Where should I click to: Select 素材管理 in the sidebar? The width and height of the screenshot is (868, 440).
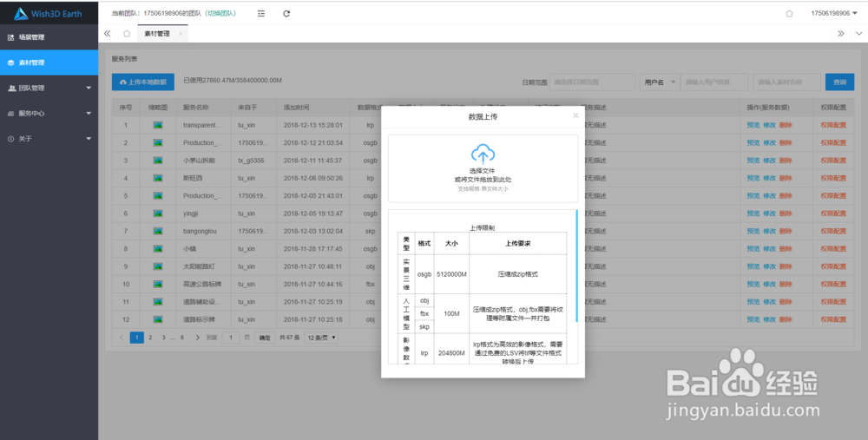click(49, 62)
